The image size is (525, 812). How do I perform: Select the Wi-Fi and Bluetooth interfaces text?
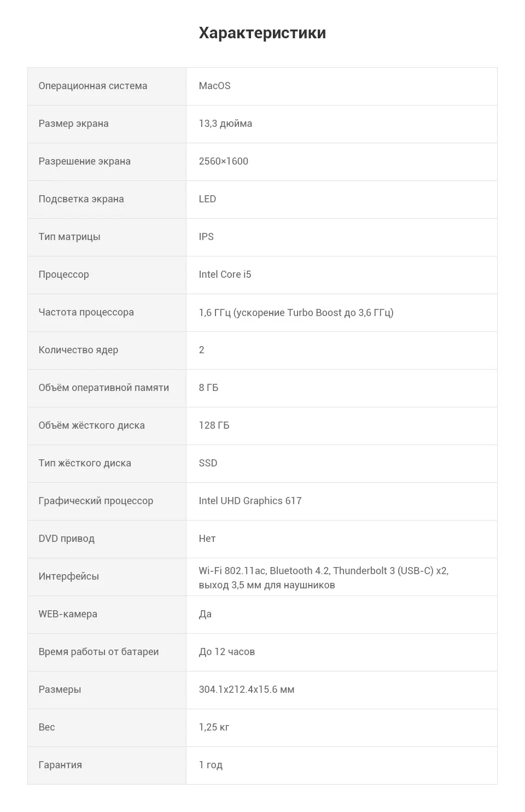point(324,577)
